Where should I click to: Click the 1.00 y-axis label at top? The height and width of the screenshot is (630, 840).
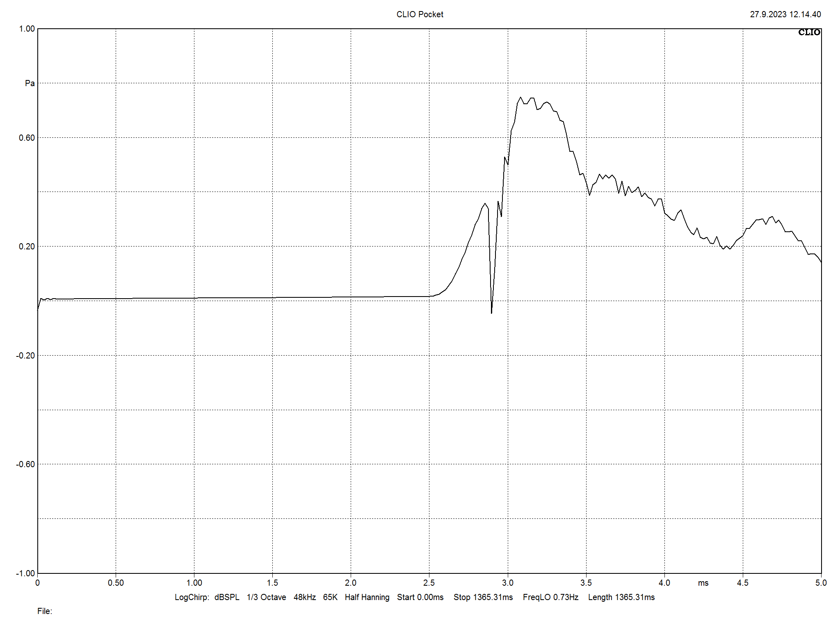click(x=27, y=29)
